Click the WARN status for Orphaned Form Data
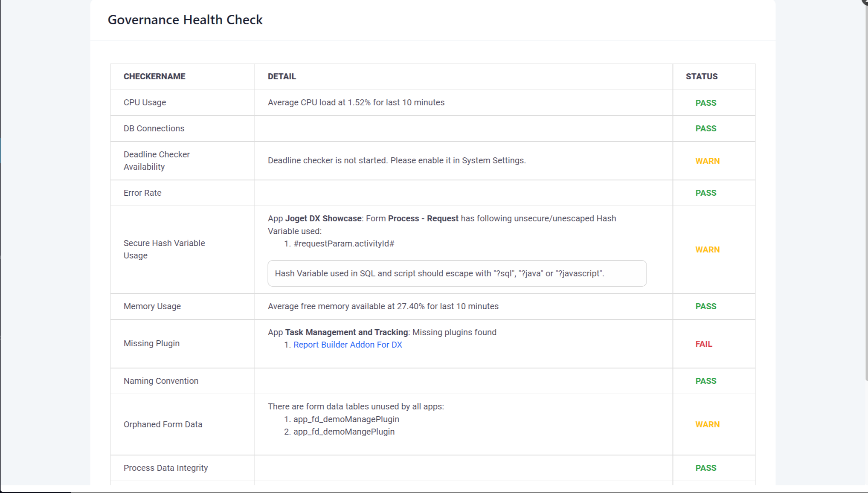 pyautogui.click(x=707, y=424)
